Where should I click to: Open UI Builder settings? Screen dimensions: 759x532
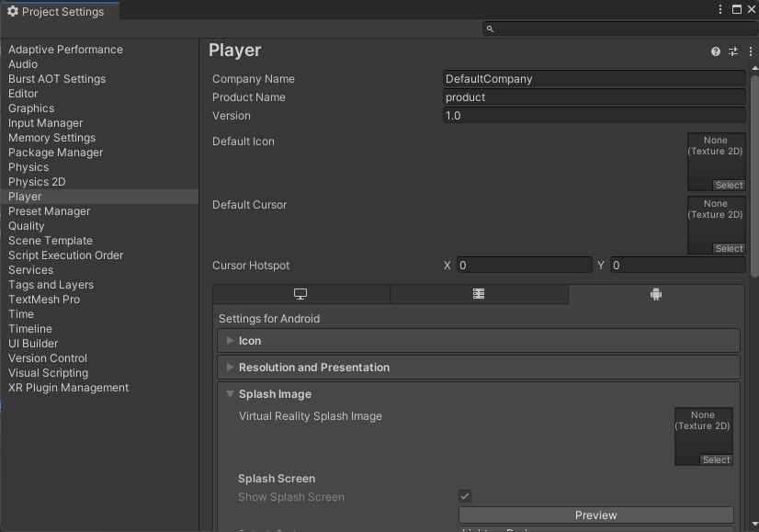[99, 344]
